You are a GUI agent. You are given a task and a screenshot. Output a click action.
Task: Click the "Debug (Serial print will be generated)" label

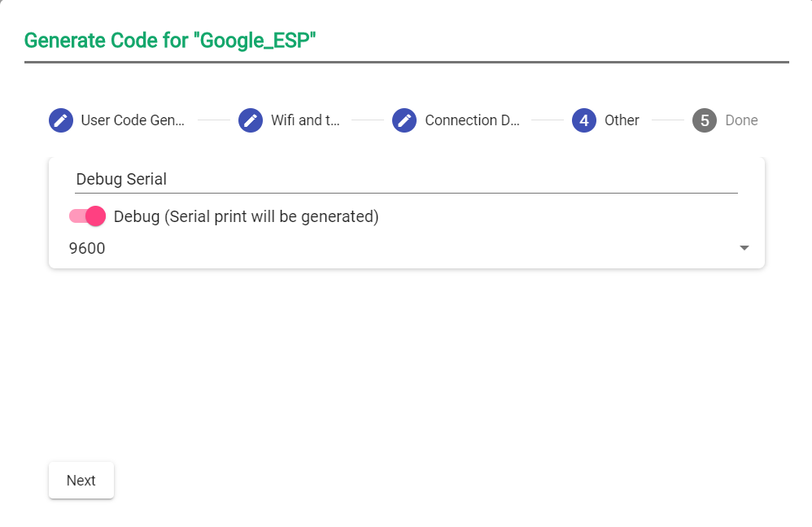coord(246,217)
